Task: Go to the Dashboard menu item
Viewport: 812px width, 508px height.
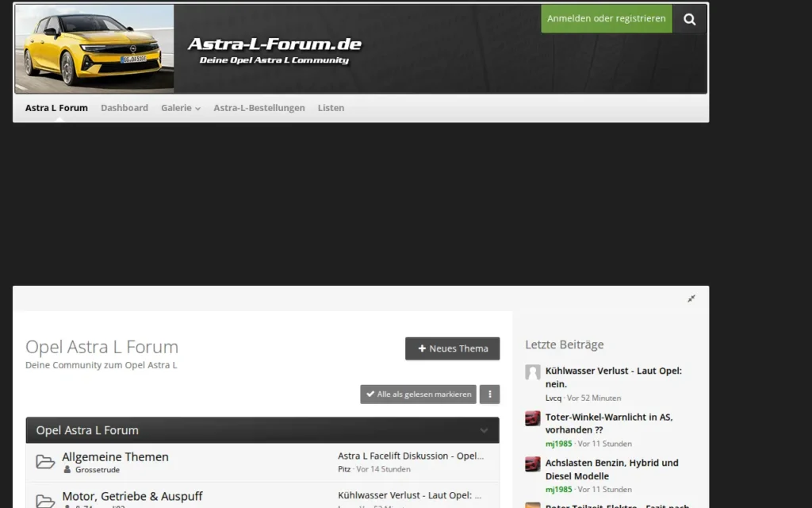Action: tap(124, 108)
